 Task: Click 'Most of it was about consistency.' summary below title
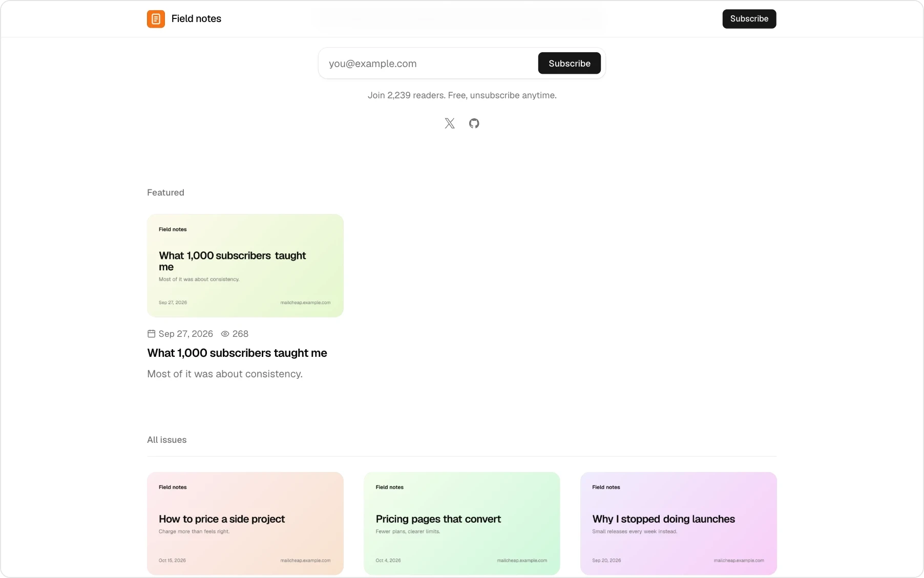pos(225,374)
